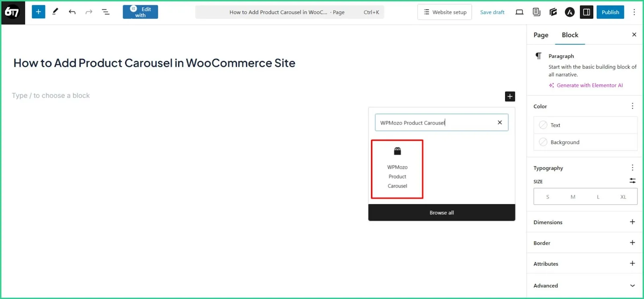Preview page with the laptop view icon
This screenshot has height=299, width=644.
520,12
